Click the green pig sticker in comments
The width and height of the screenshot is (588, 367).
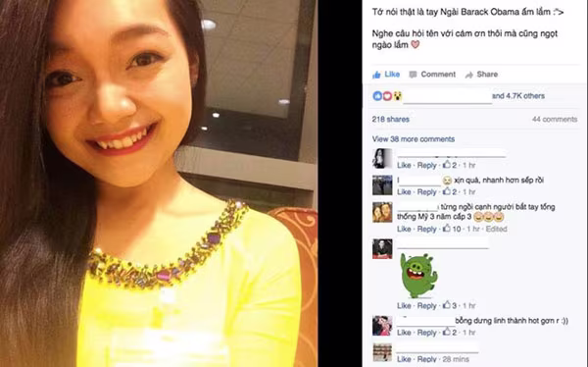click(418, 276)
